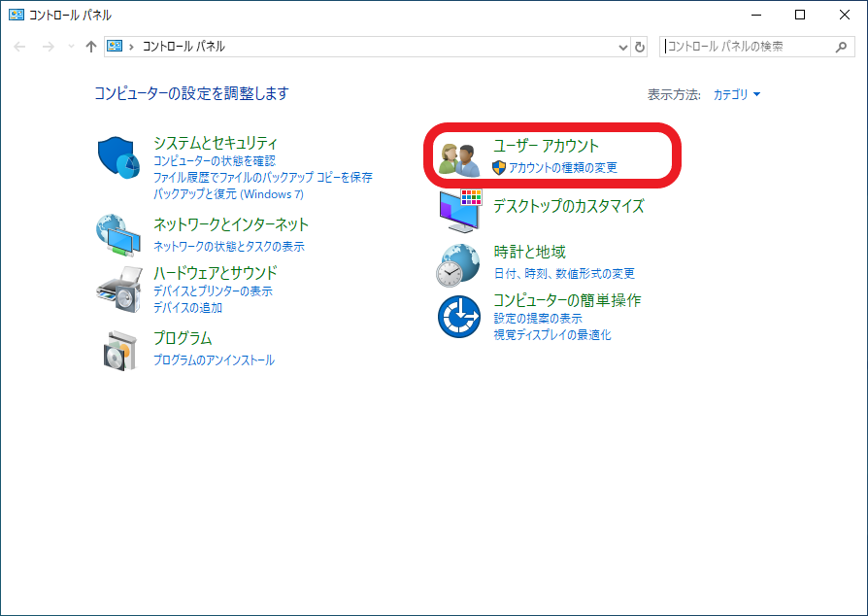Click the ネットワークとインターネット globe icon
Viewport: 868px width, 616px height.
[x=117, y=235]
